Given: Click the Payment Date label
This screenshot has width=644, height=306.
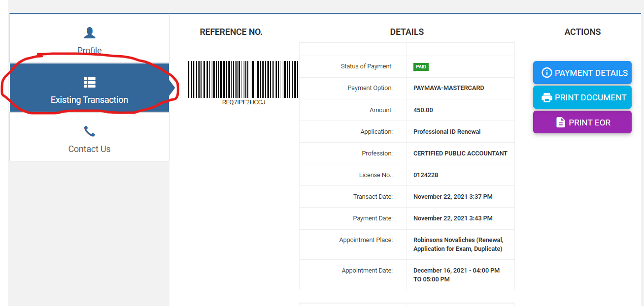Looking at the screenshot, I should [x=373, y=218].
